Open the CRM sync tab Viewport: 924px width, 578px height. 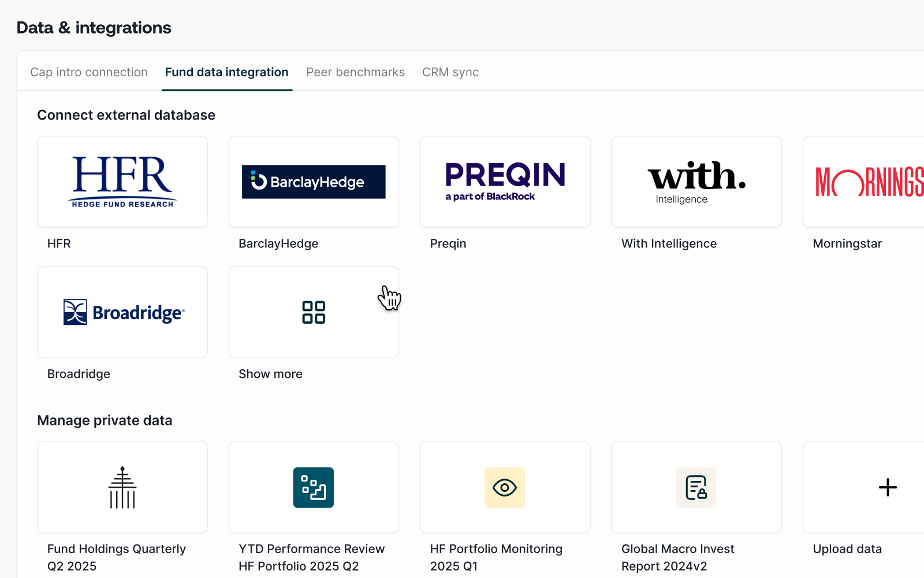pos(450,72)
